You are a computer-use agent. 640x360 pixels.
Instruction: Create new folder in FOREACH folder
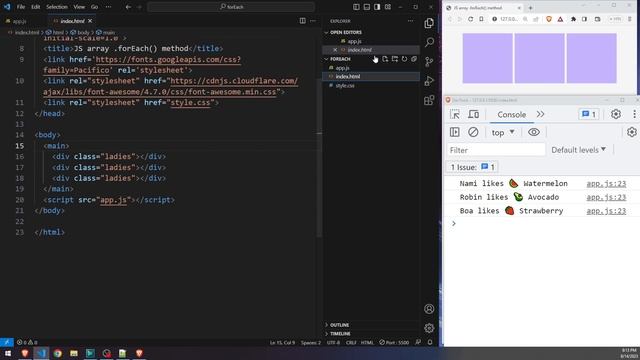pos(395,59)
